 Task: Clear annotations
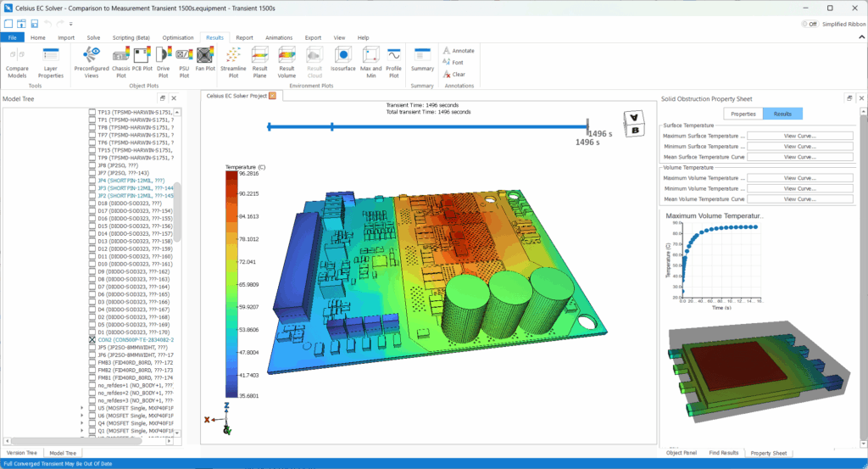click(454, 74)
